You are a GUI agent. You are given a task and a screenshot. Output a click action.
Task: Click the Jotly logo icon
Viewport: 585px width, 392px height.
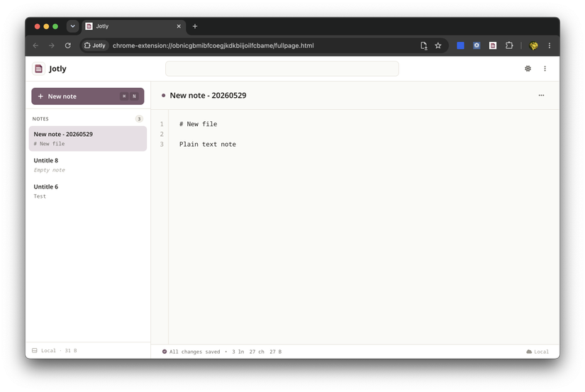(38, 69)
